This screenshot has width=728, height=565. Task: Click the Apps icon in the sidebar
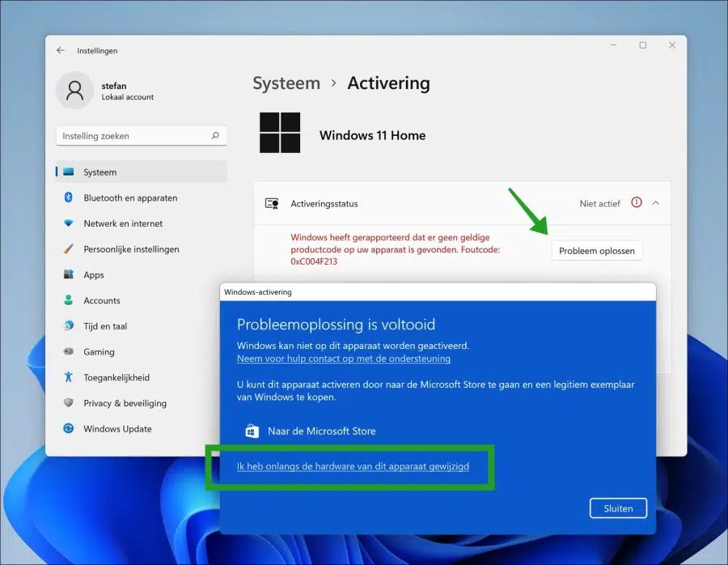click(x=68, y=274)
